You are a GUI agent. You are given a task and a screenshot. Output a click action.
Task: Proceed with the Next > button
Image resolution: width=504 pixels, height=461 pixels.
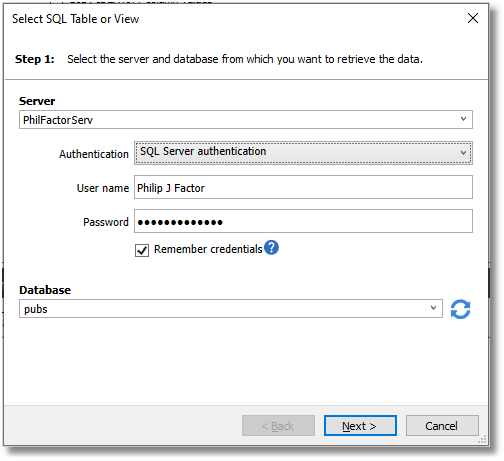(x=360, y=426)
